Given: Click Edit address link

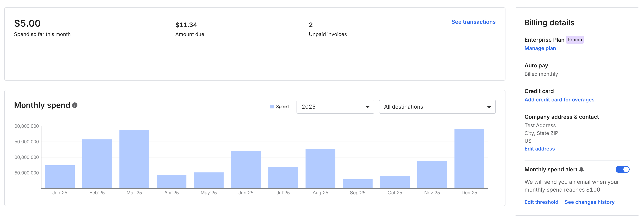Looking at the screenshot, I should (540, 149).
